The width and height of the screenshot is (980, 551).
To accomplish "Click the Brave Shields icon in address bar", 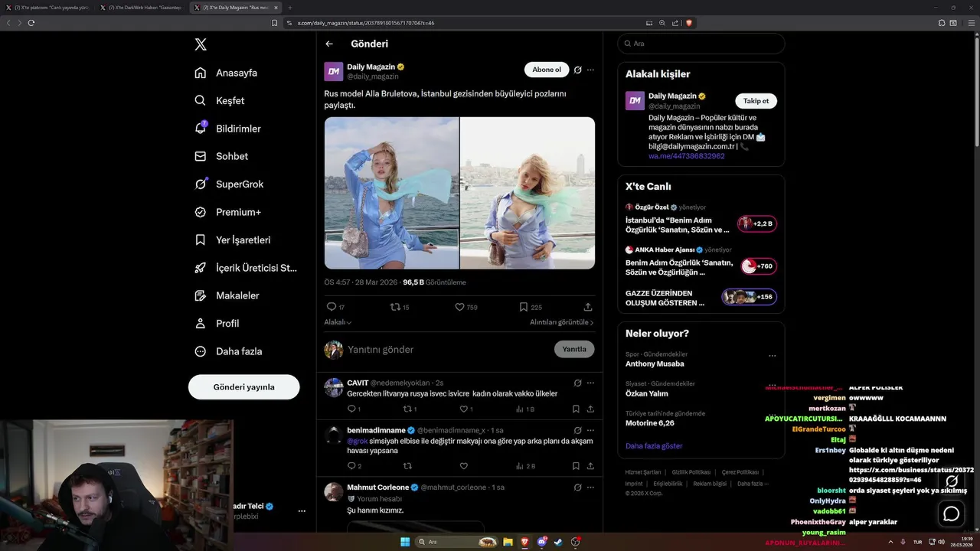I will 689,23.
